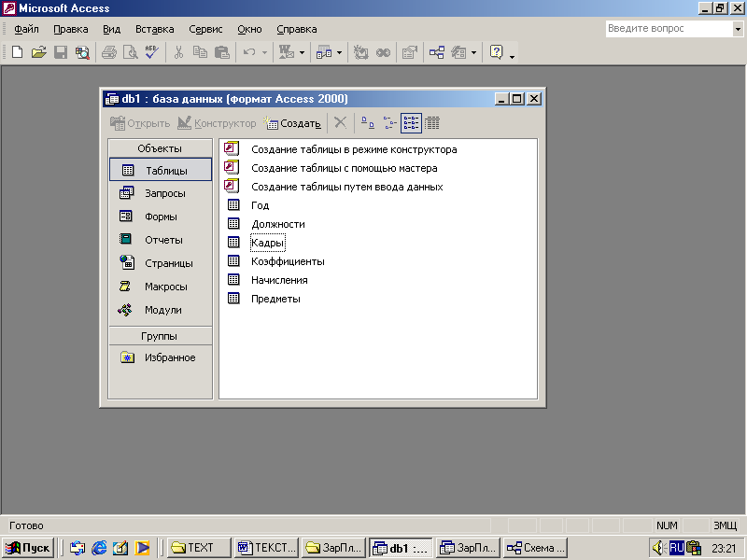Click the Объекты group header
747x560 pixels.
[x=160, y=148]
